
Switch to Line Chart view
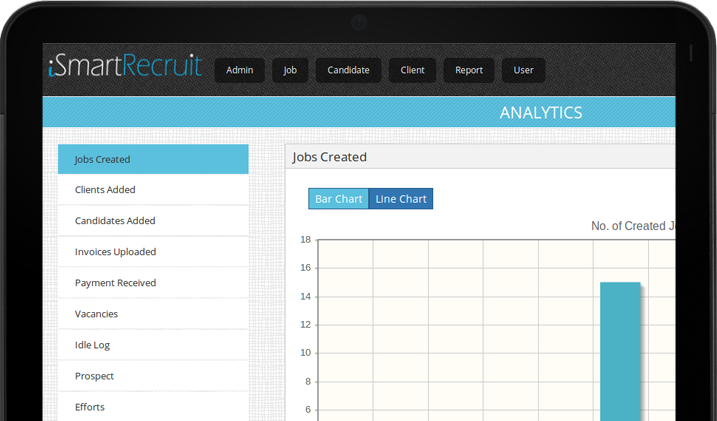tap(401, 199)
